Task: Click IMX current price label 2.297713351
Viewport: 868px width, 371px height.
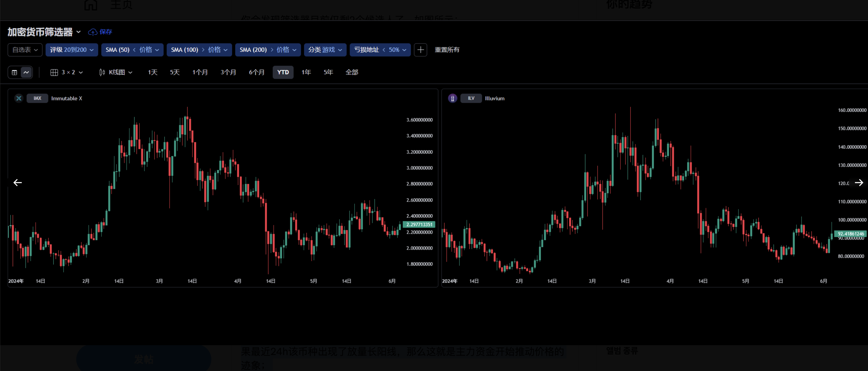Action: (419, 224)
